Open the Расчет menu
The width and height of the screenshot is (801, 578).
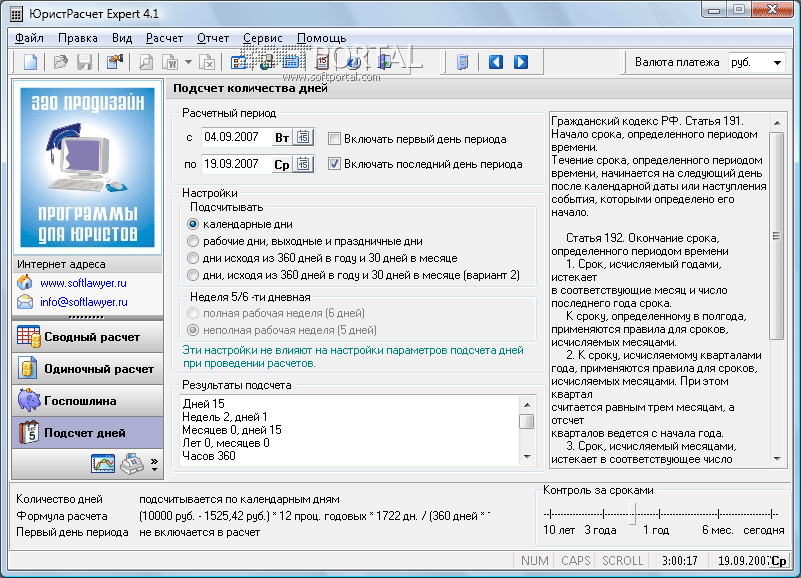pyautogui.click(x=164, y=38)
